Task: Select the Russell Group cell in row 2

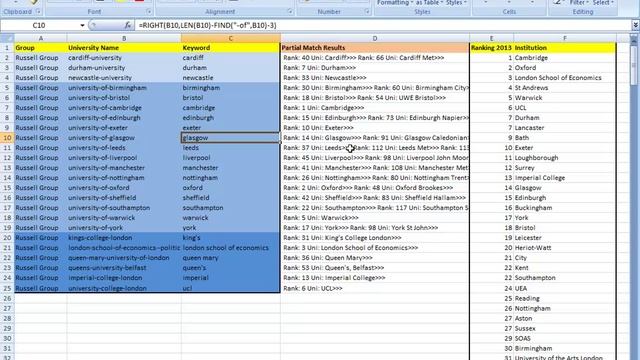Action: (x=40, y=58)
